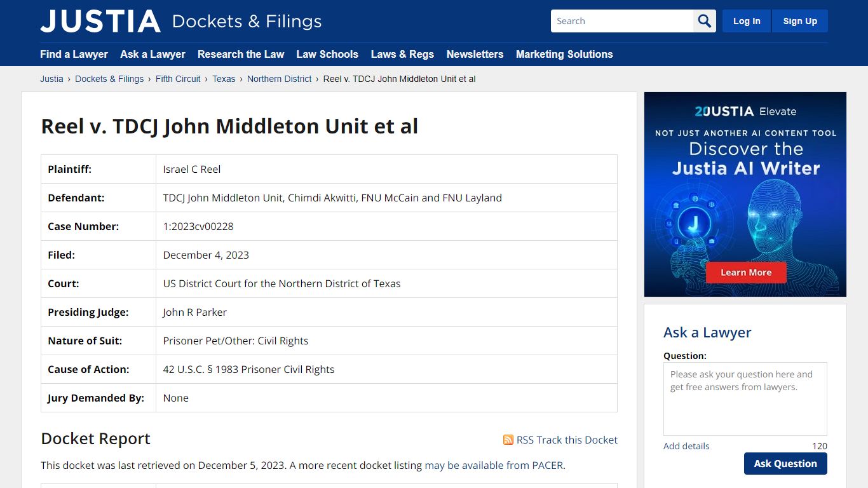Click the Add details link
This screenshot has height=488, width=868.
tap(686, 446)
